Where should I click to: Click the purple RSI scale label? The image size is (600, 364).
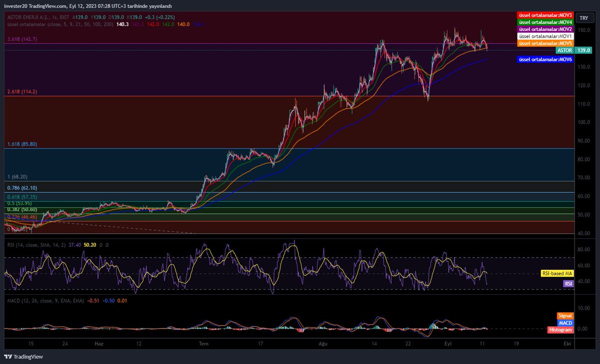568,284
